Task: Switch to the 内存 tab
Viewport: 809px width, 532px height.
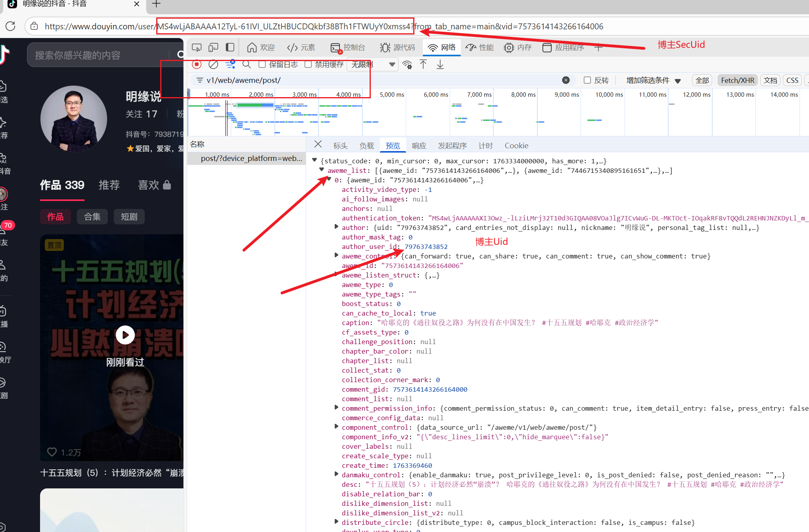Action: tap(518, 48)
